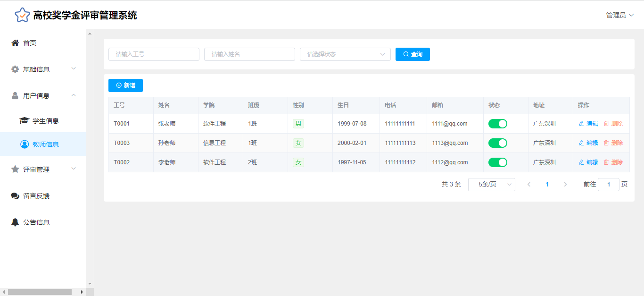The height and width of the screenshot is (296, 644).
Task: Open the 请选择状态 dropdown
Action: pos(345,54)
